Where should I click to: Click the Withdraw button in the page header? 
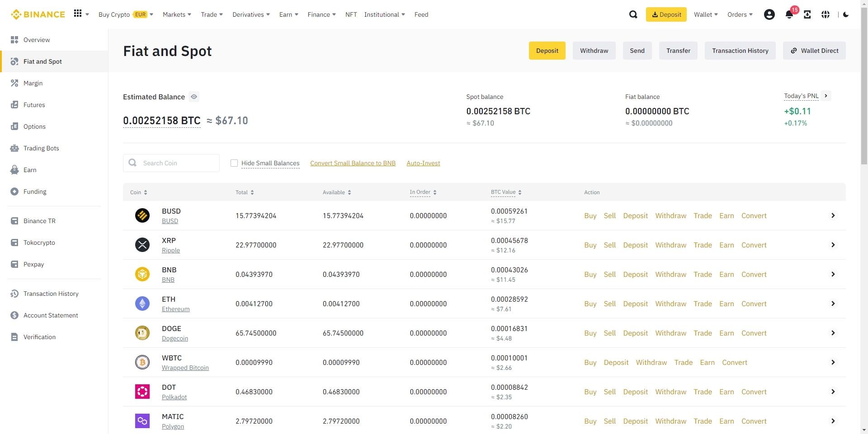[x=594, y=51]
